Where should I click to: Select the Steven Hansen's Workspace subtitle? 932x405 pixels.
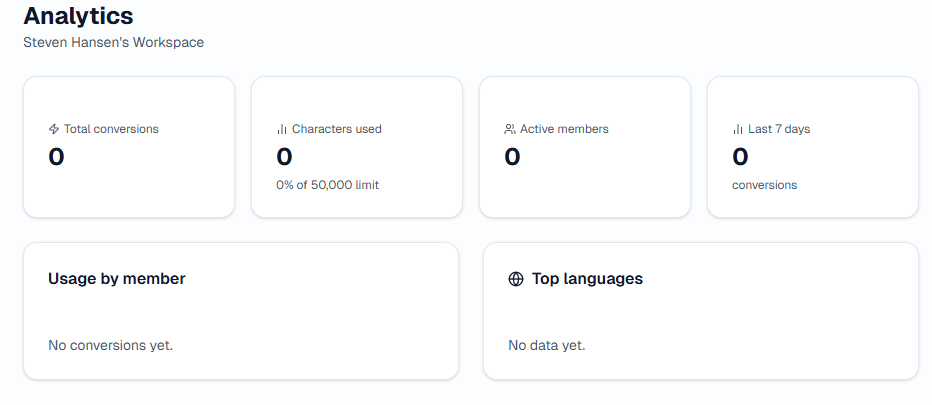point(113,43)
